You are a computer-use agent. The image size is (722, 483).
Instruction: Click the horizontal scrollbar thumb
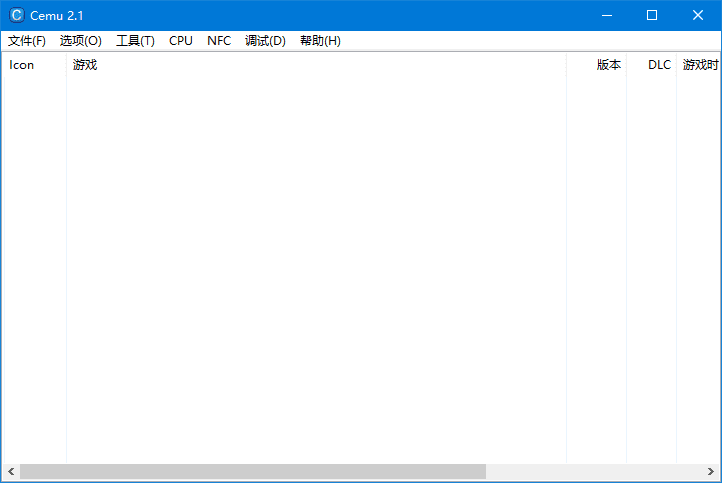pos(253,471)
